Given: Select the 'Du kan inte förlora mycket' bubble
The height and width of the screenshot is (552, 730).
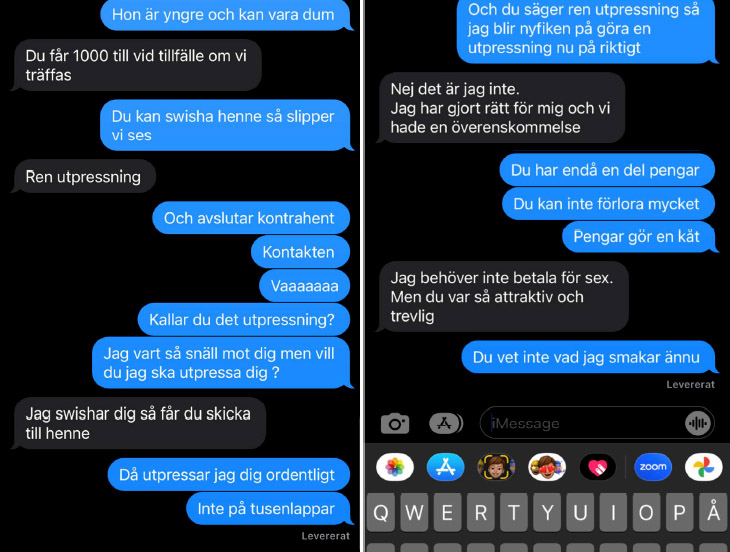Looking at the screenshot, I should (x=608, y=203).
